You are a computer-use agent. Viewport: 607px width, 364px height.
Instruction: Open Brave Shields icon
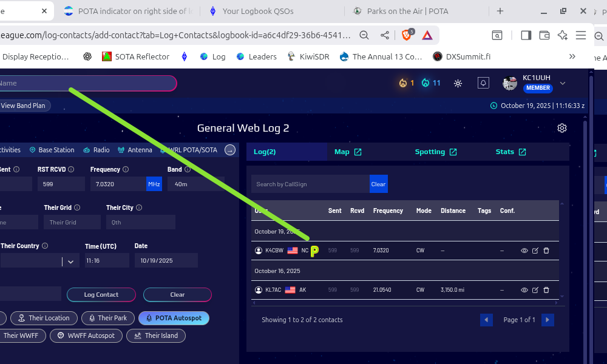point(407,35)
